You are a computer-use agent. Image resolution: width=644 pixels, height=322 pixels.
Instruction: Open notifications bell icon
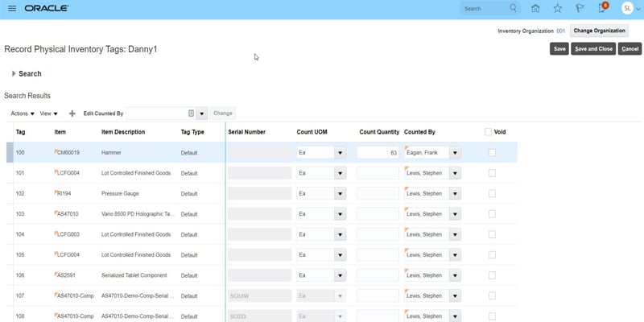click(601, 8)
